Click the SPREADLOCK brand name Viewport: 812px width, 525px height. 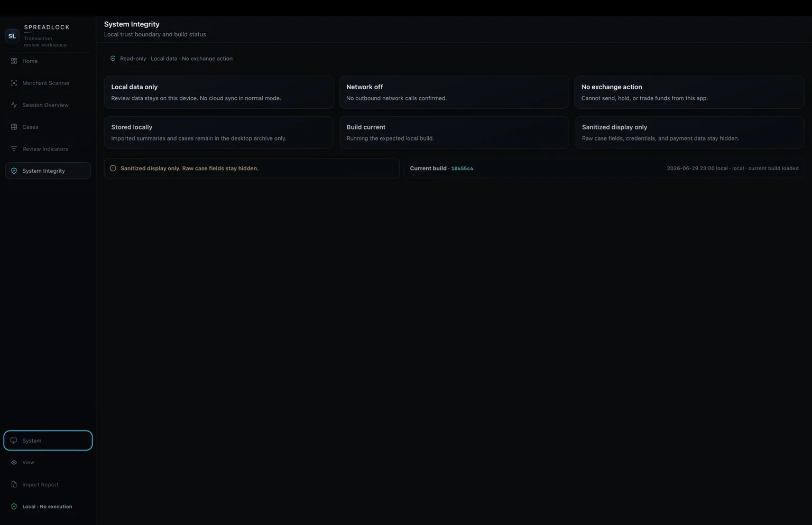coord(47,27)
